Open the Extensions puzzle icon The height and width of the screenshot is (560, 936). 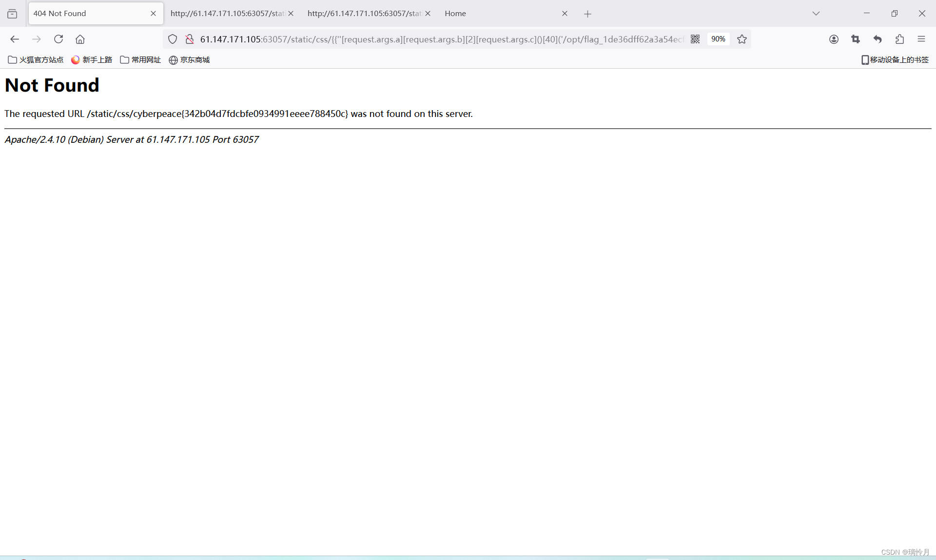pos(899,39)
